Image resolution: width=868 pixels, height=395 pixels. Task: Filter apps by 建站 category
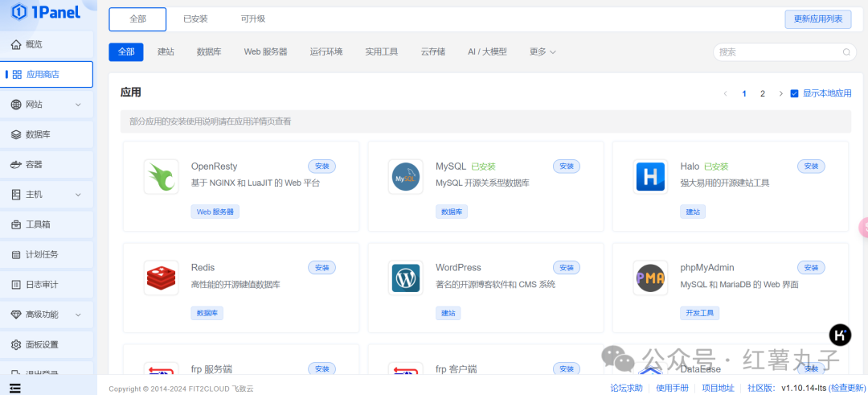point(166,51)
